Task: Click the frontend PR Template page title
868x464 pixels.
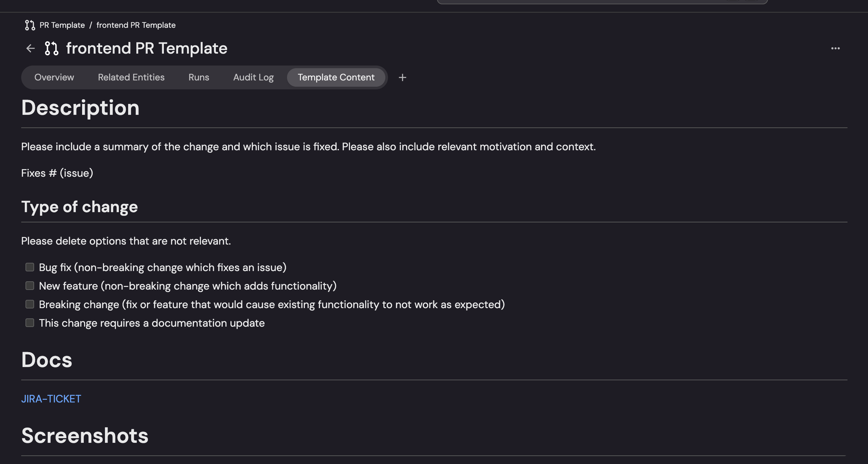Action: 147,49
